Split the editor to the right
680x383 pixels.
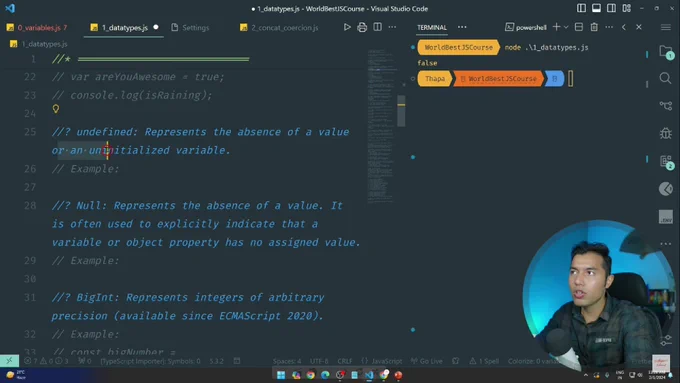[378, 27]
